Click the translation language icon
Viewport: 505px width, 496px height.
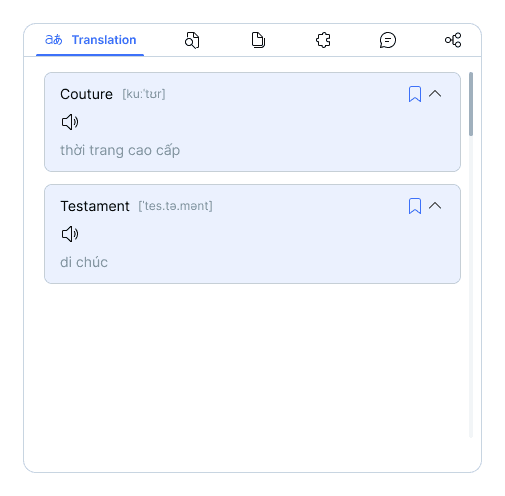[x=54, y=40]
